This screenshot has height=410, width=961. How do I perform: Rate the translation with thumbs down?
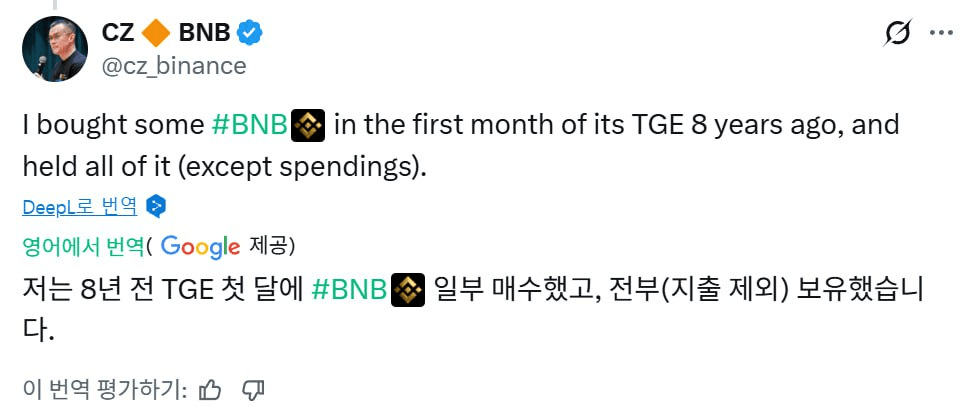[253, 389]
